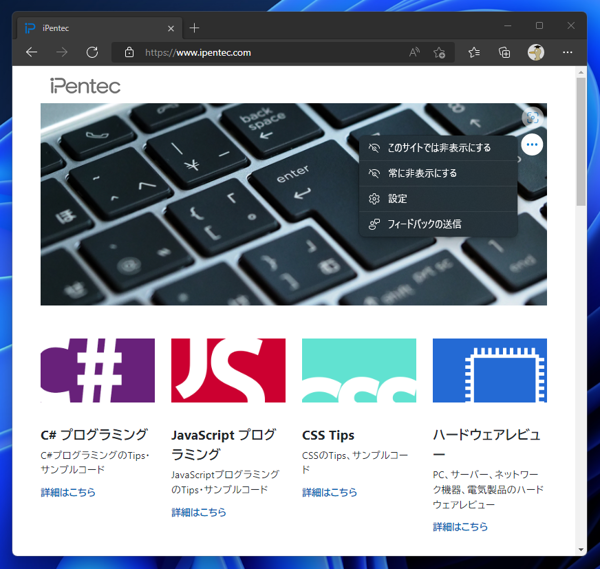Open Collections icon in toolbar
This screenshot has height=569, width=600.
point(504,52)
